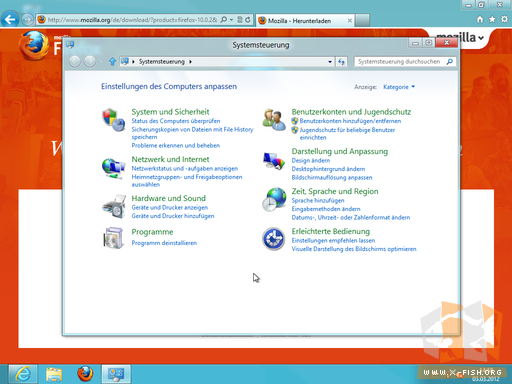Select the Systemsteuerung taskbar button

pyautogui.click(x=116, y=374)
